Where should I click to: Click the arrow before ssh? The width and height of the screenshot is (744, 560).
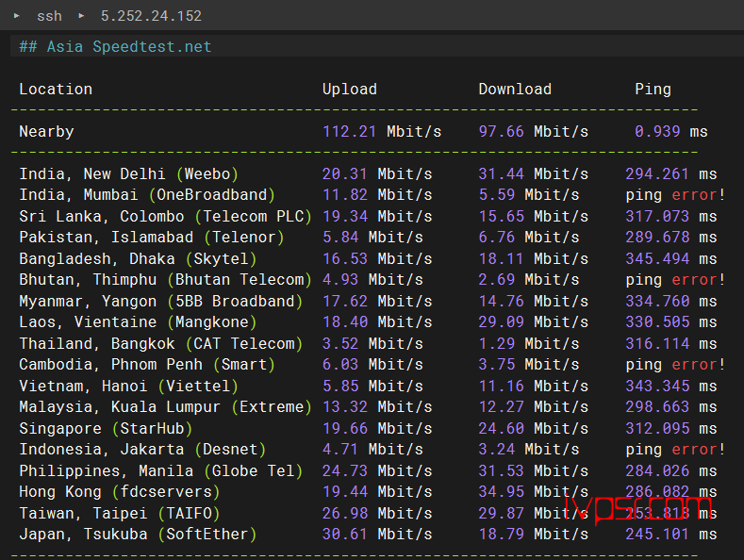17,16
